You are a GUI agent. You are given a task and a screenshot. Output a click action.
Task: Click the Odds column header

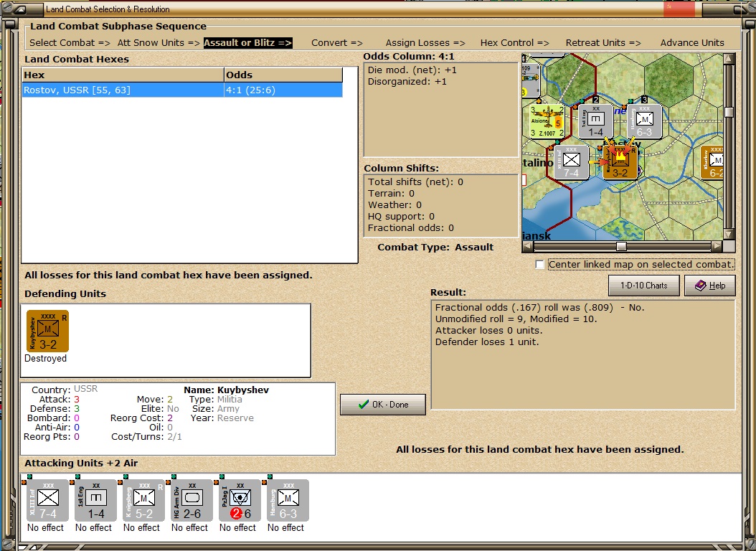(x=283, y=75)
